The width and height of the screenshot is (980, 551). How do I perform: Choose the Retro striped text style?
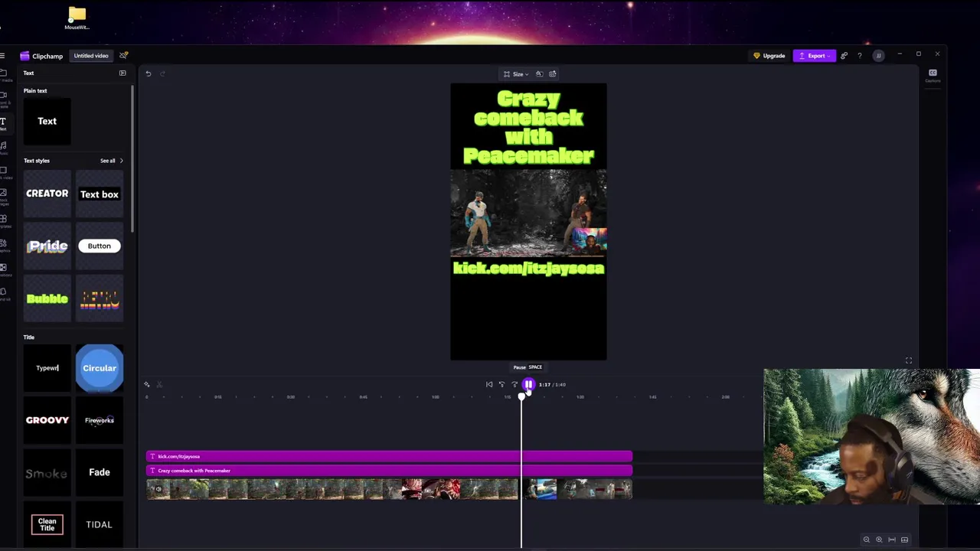pos(100,298)
